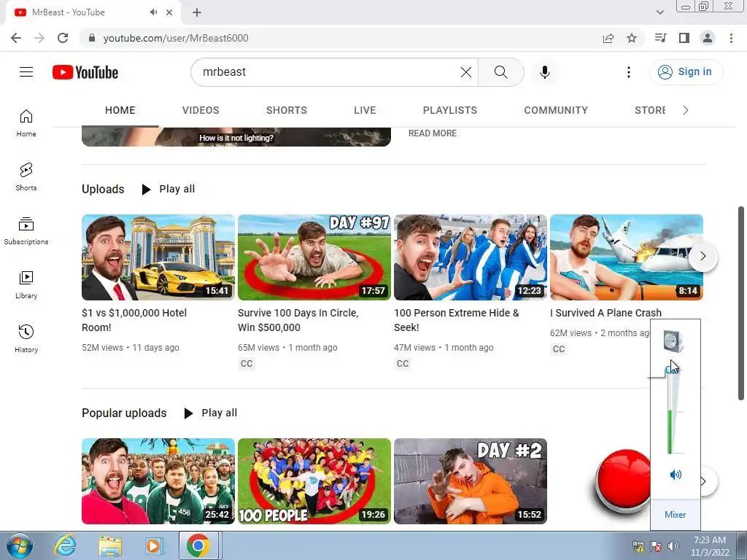Switch to the HOME channel tab
Image resolution: width=747 pixels, height=560 pixels.
tap(120, 111)
